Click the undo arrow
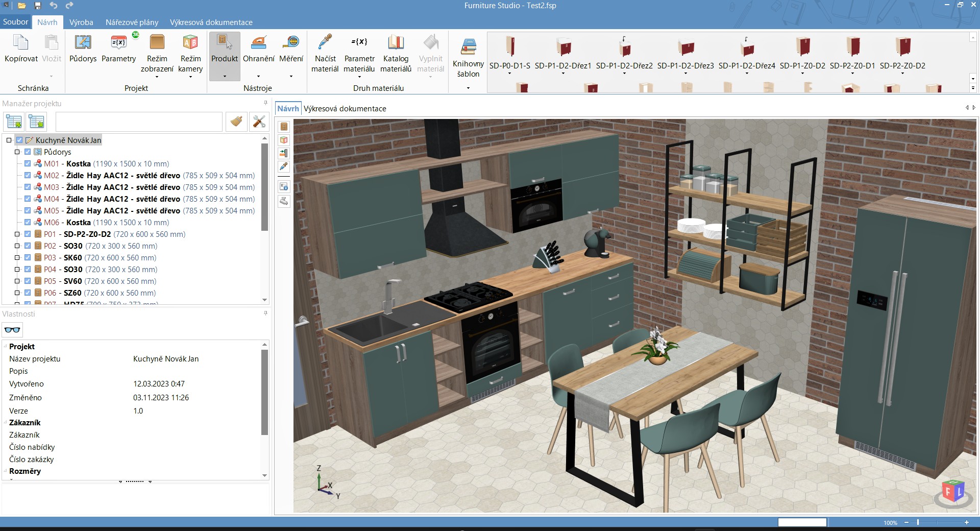This screenshot has height=531, width=980. pos(54,5)
